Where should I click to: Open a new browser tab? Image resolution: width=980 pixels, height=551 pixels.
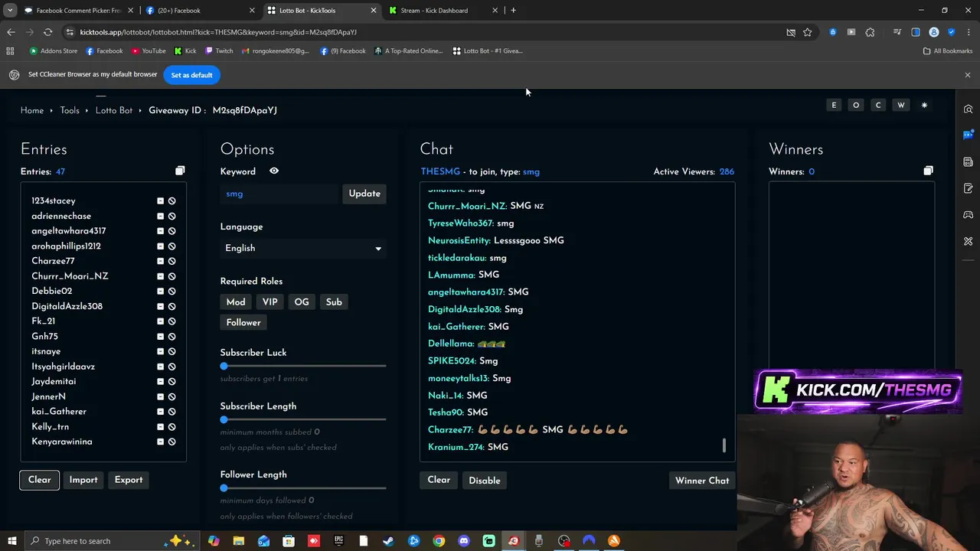click(x=513, y=11)
